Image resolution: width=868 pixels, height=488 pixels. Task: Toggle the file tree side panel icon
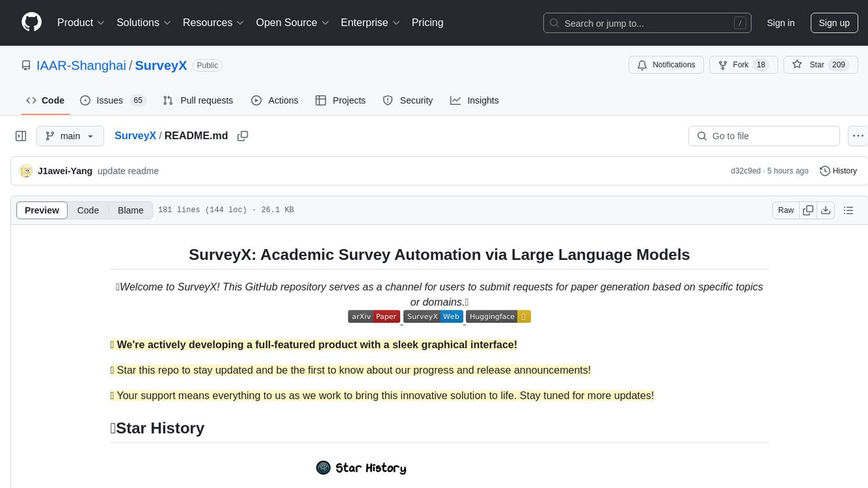21,136
